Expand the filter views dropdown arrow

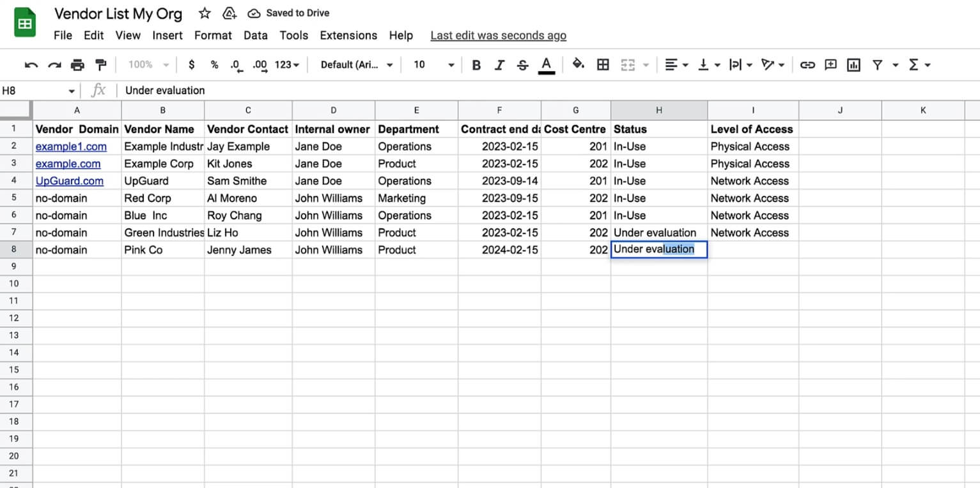point(895,65)
